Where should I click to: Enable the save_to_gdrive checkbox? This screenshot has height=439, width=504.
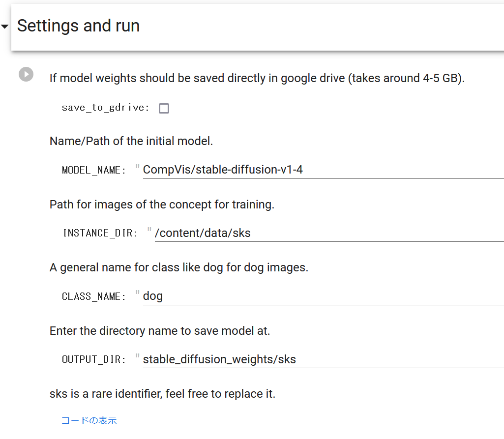click(164, 108)
